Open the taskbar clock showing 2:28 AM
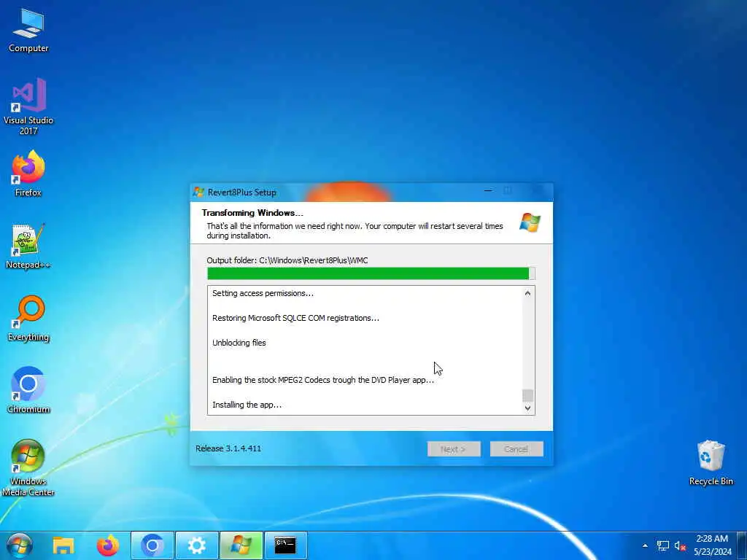 point(712,545)
